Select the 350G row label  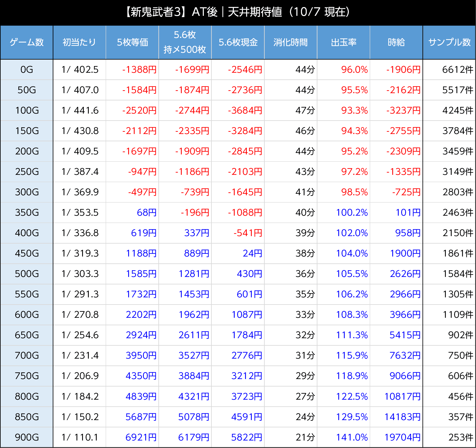27,213
